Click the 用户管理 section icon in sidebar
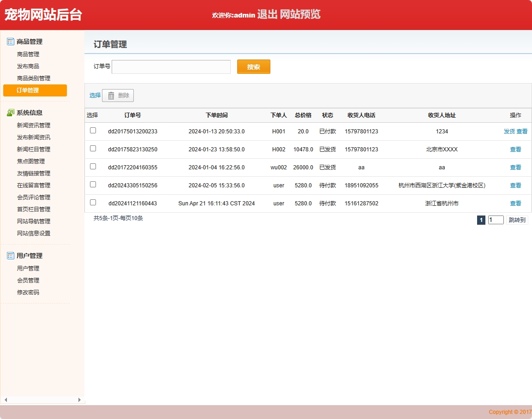 tap(11, 256)
